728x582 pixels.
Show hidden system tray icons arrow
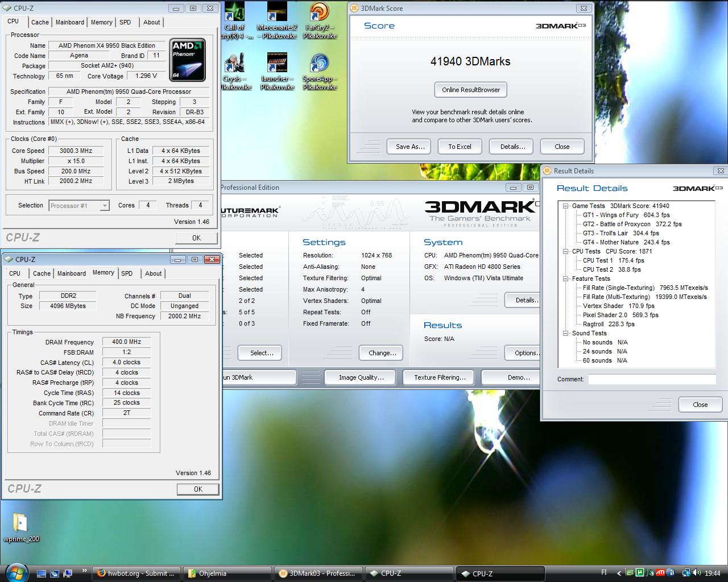618,573
